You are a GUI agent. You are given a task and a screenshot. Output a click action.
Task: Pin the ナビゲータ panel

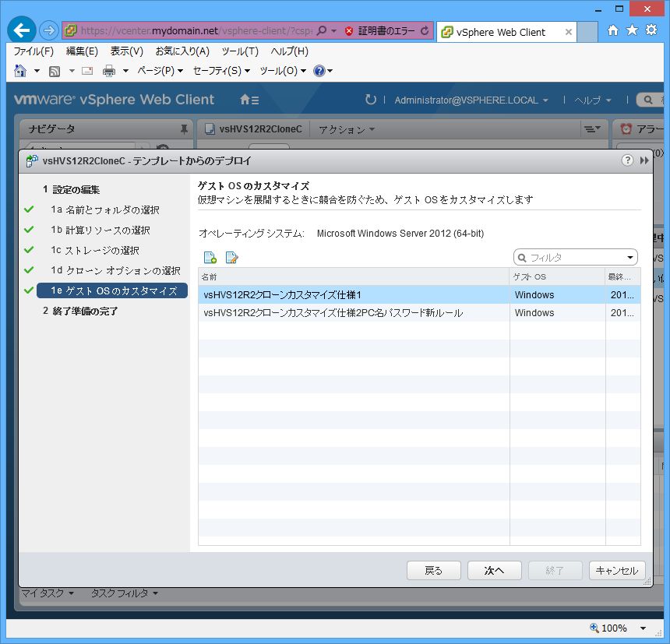pos(184,129)
